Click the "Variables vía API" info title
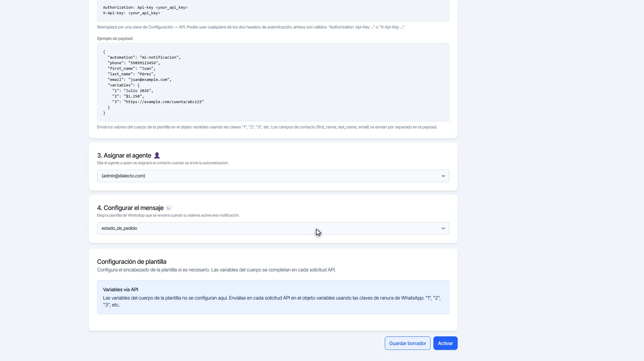Screen dimensions: 644x361 click(x=120, y=290)
